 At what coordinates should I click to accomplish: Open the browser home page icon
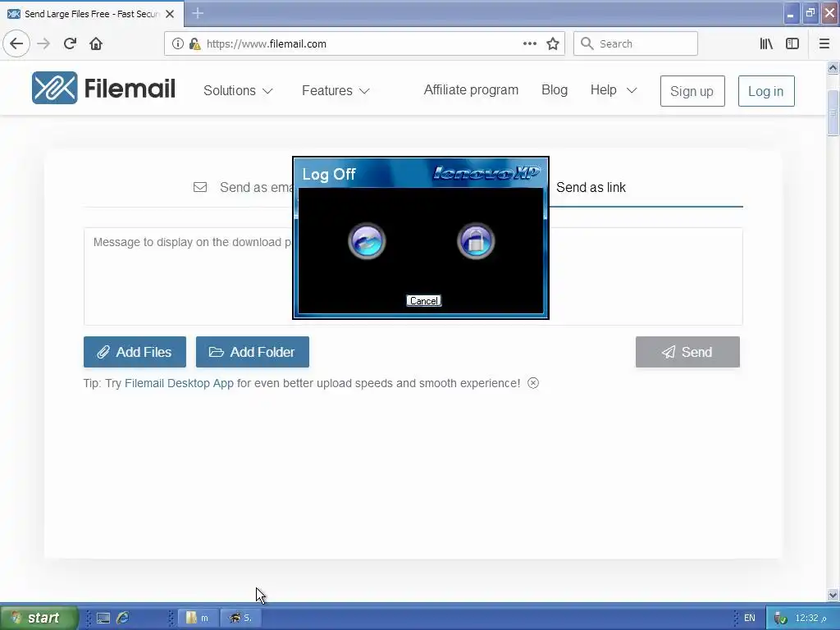pyautogui.click(x=96, y=43)
